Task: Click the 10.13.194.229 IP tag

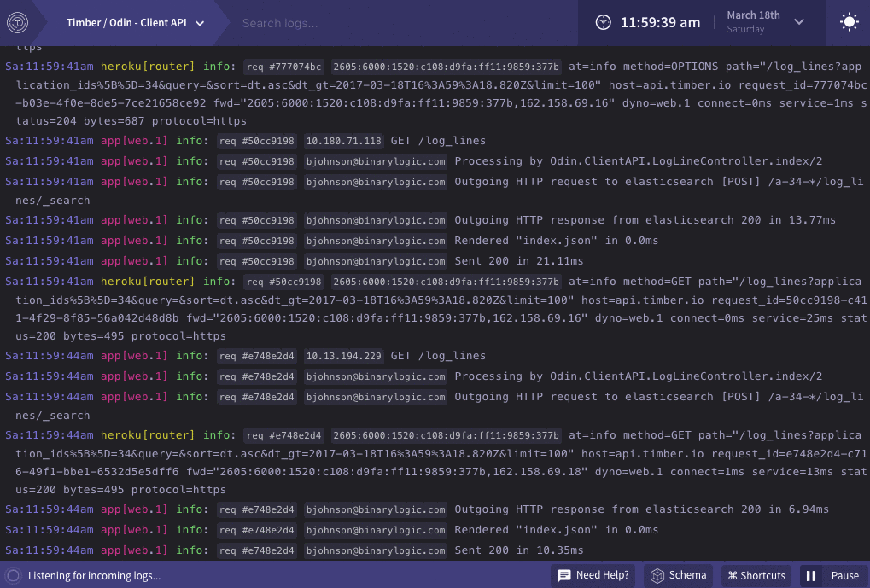Action: point(344,356)
